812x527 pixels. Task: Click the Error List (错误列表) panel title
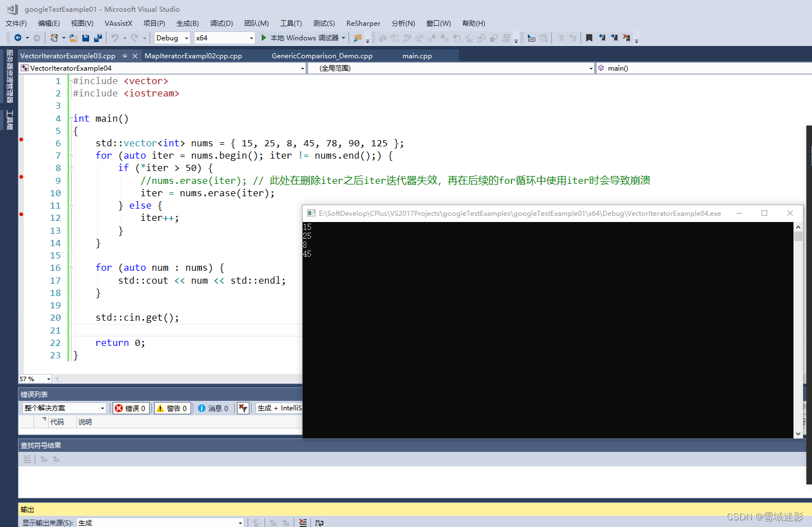click(34, 394)
